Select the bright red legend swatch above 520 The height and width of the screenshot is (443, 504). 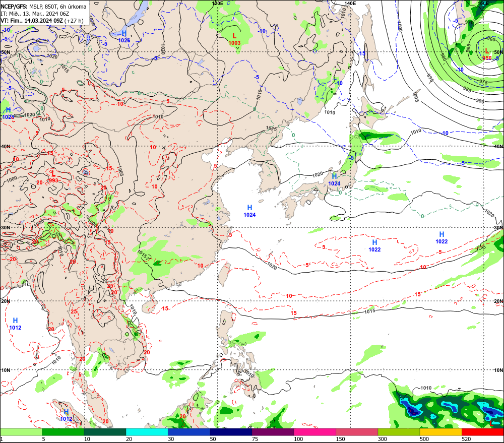[x=483, y=432]
